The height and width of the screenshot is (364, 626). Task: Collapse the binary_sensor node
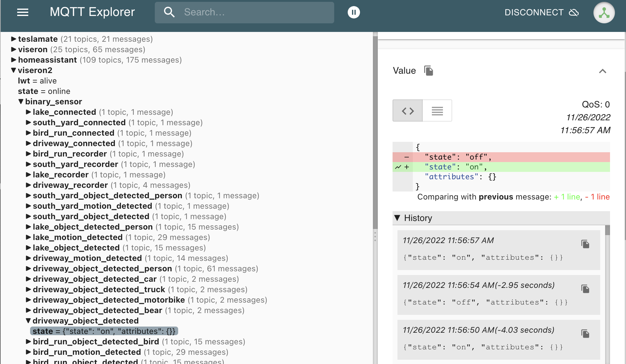[x=21, y=102]
